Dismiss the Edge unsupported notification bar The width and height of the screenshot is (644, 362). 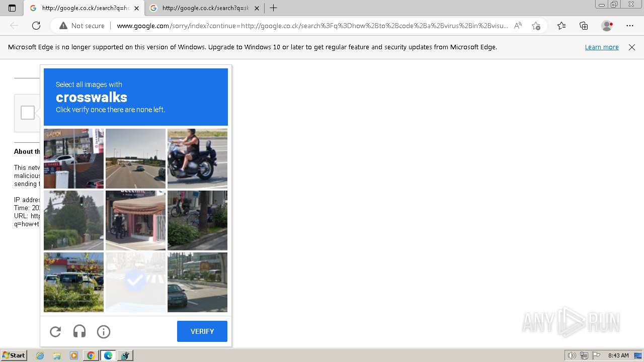click(632, 47)
